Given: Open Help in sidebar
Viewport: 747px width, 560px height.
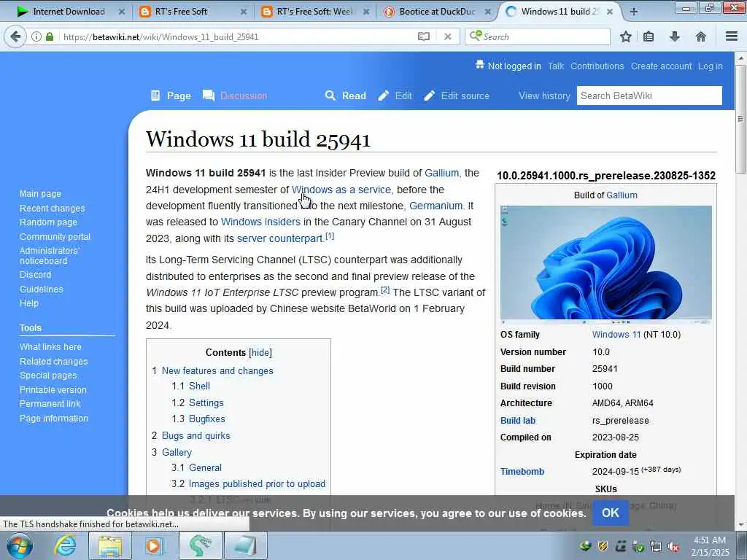Looking at the screenshot, I should click(x=29, y=303).
